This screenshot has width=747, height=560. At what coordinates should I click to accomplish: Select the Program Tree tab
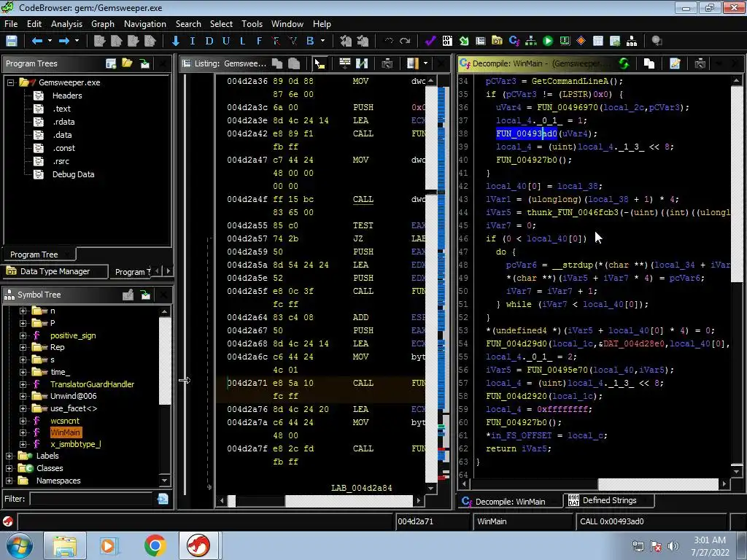pyautogui.click(x=39, y=254)
